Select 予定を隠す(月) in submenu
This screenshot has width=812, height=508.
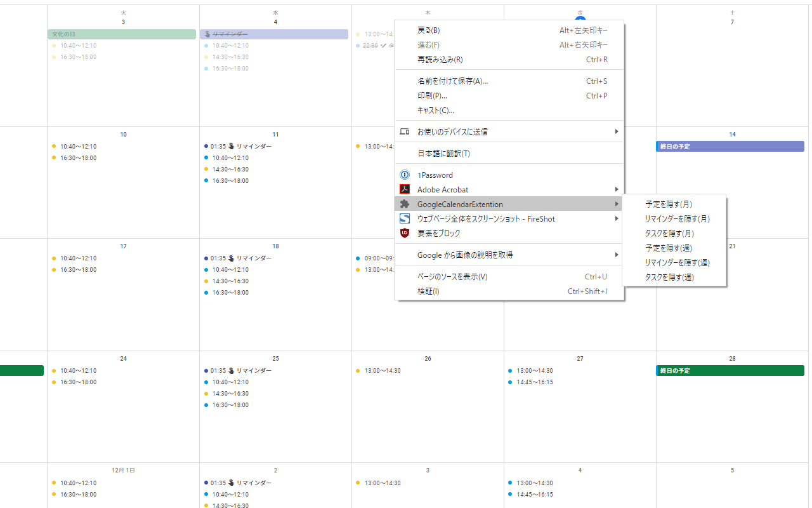[x=674, y=204]
